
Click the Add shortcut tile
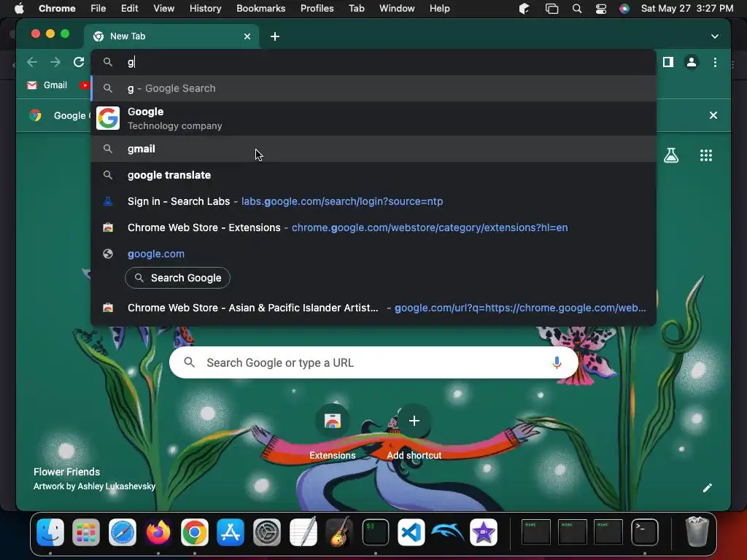[x=414, y=432]
